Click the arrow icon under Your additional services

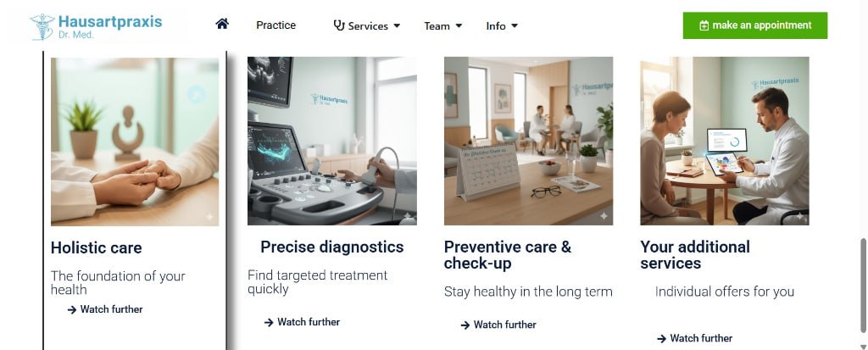pyautogui.click(x=661, y=338)
